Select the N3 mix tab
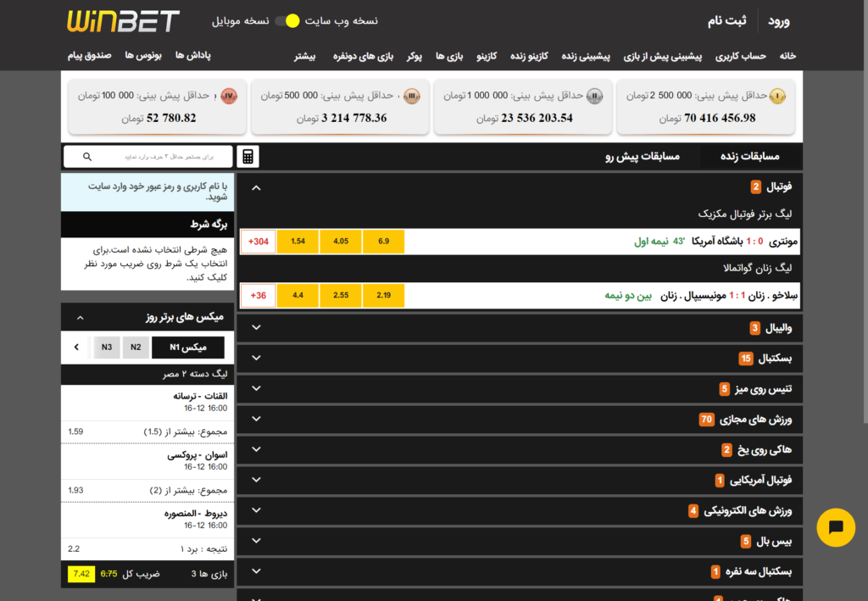Viewport: 868px width, 601px height. pos(107,347)
